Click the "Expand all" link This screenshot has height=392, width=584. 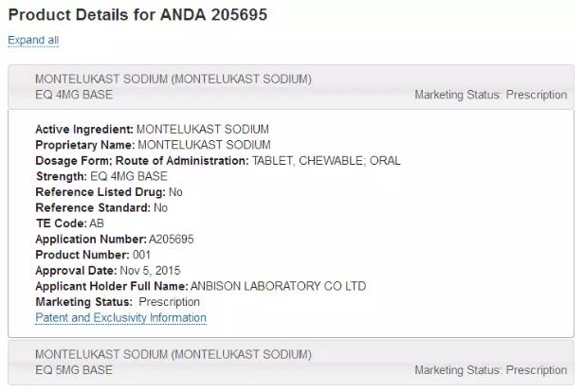click(33, 40)
